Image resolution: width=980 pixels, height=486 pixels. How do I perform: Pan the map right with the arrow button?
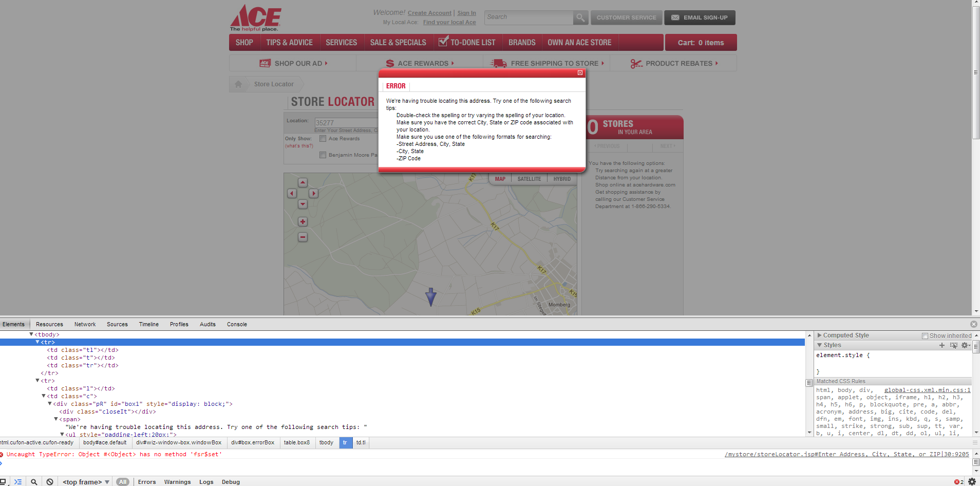pos(313,194)
